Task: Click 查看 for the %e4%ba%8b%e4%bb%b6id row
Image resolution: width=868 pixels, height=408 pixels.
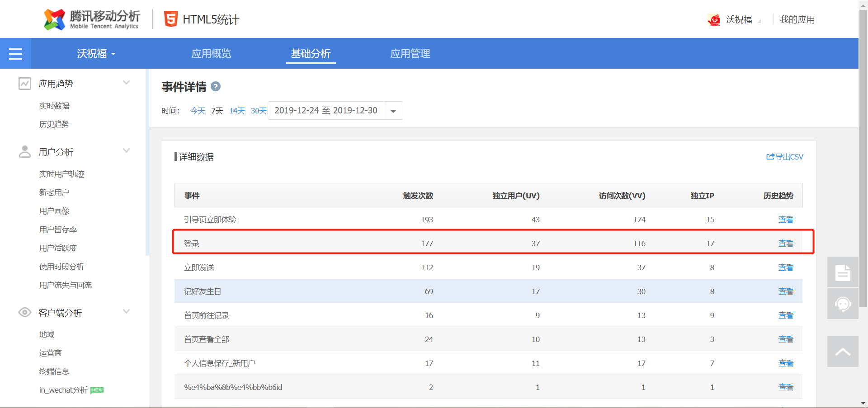Action: click(x=786, y=387)
